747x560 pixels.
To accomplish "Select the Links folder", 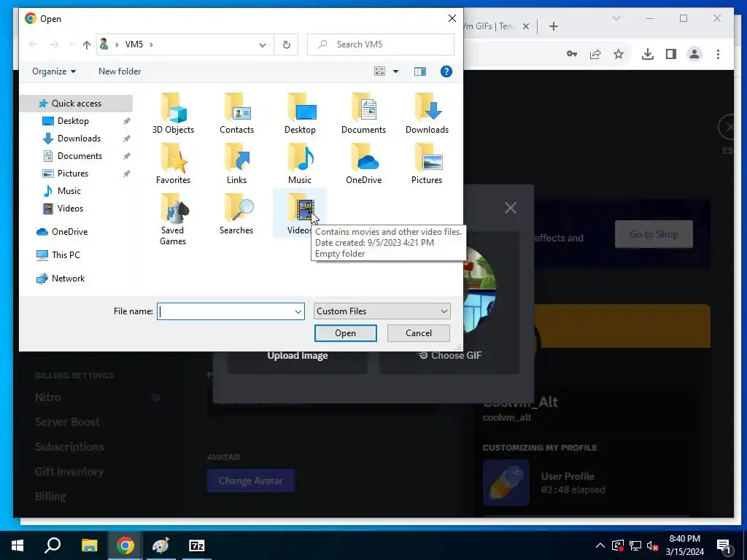I will click(237, 164).
